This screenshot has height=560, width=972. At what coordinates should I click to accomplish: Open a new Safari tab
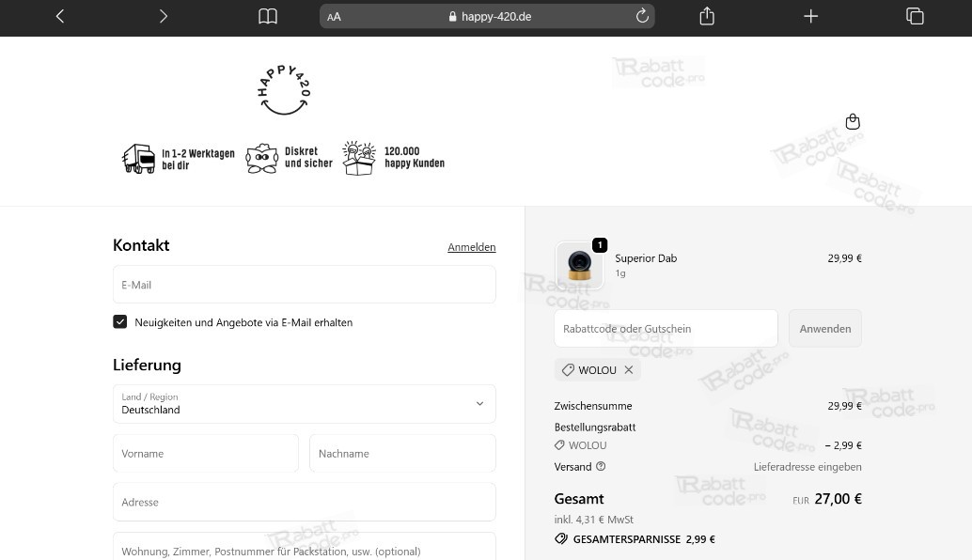(810, 16)
